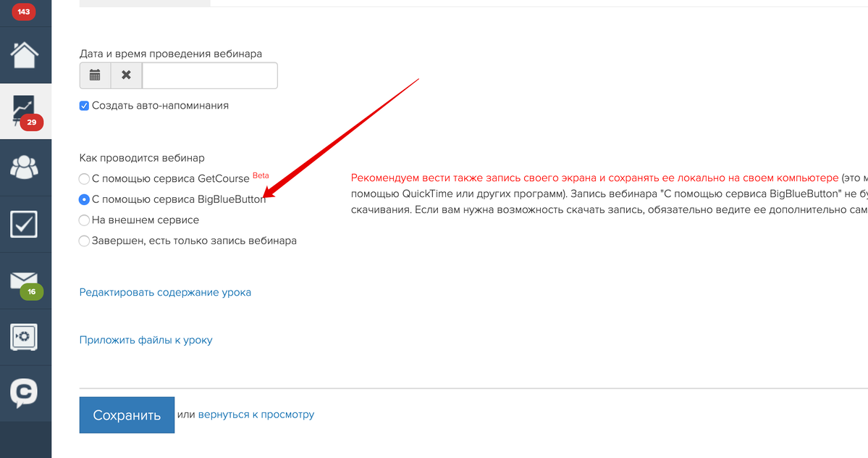Viewport: 868px width, 458px height.
Task: Follow the 'вернуться к просмотру' link
Action: pos(256,415)
